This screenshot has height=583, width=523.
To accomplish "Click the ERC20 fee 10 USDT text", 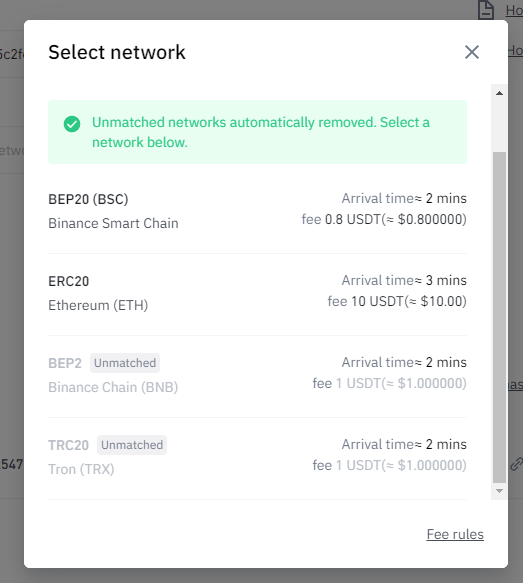I will pyautogui.click(x=397, y=301).
